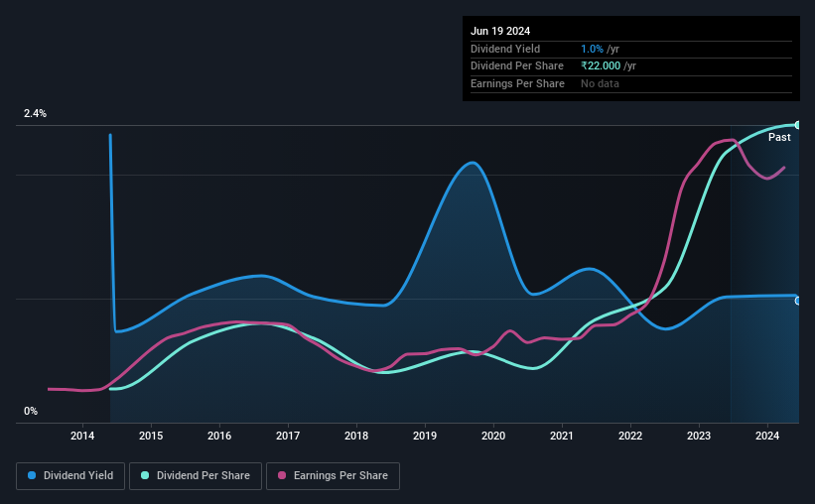Click the Earnings Per Share tooltip row label
This screenshot has width=815, height=504.
pyautogui.click(x=517, y=83)
